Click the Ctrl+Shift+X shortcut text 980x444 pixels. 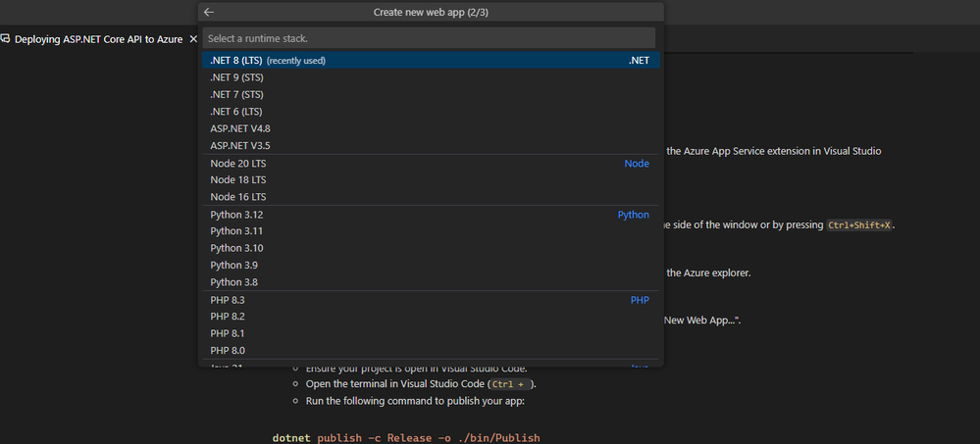click(860, 225)
